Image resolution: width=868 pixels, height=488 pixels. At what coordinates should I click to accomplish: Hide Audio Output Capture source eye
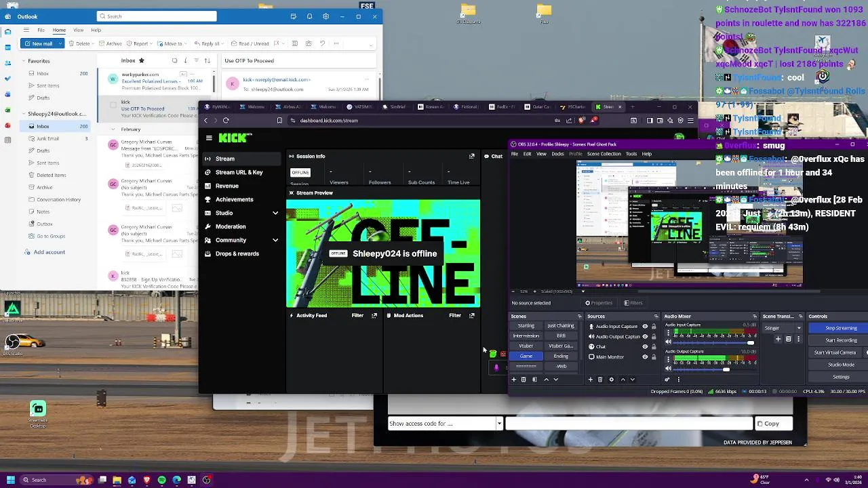click(x=645, y=336)
